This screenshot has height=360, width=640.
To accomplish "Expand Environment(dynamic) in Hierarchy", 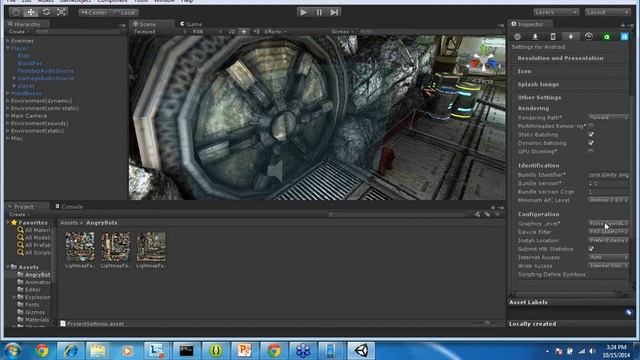I will [x=8, y=100].
